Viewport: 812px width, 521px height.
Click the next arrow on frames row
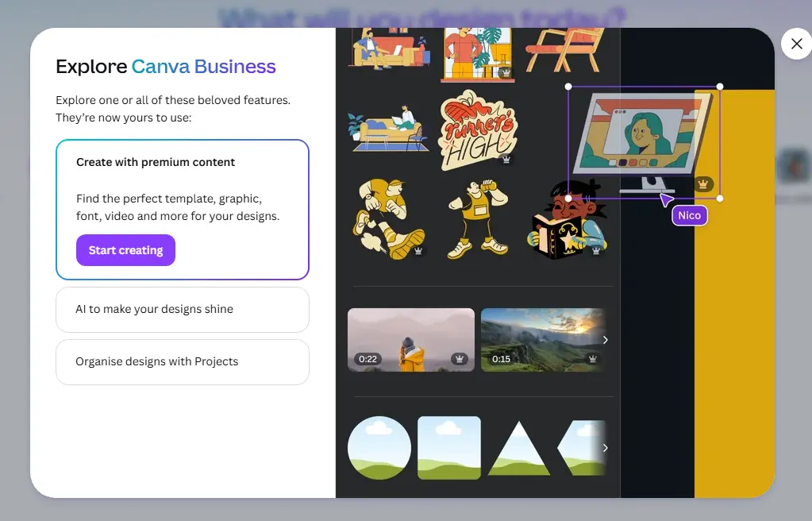pyautogui.click(x=606, y=448)
